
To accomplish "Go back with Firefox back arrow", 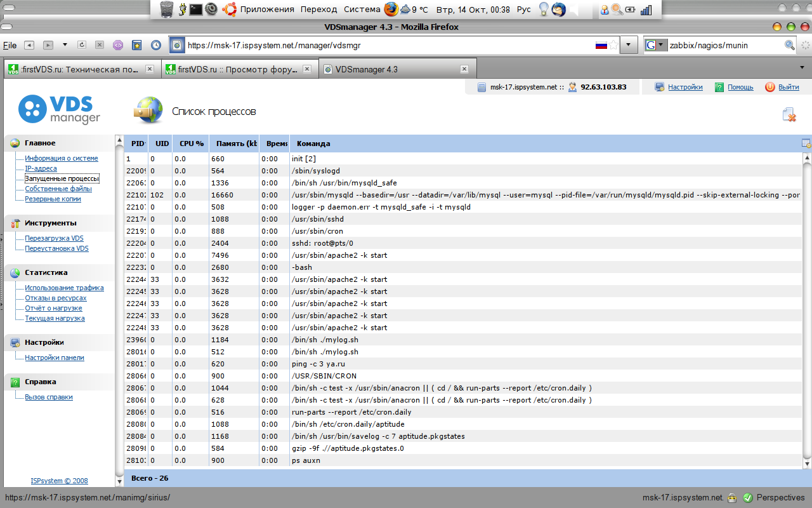I will (x=29, y=45).
